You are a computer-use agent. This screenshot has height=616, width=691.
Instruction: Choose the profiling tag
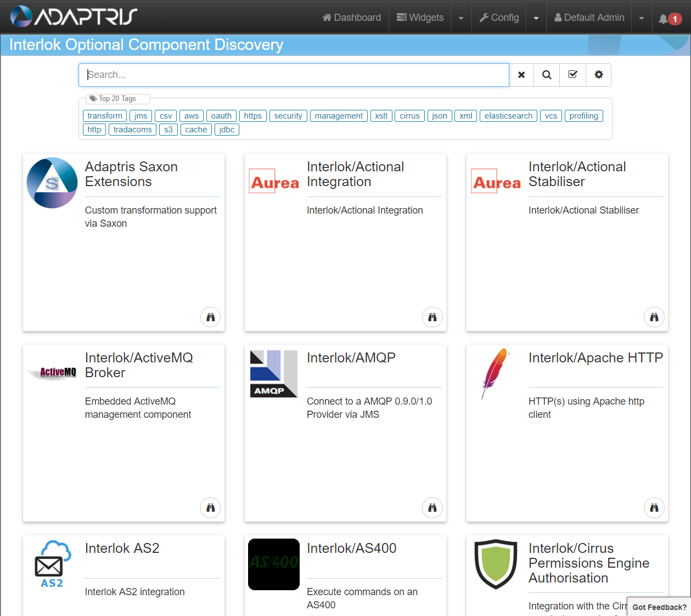583,116
